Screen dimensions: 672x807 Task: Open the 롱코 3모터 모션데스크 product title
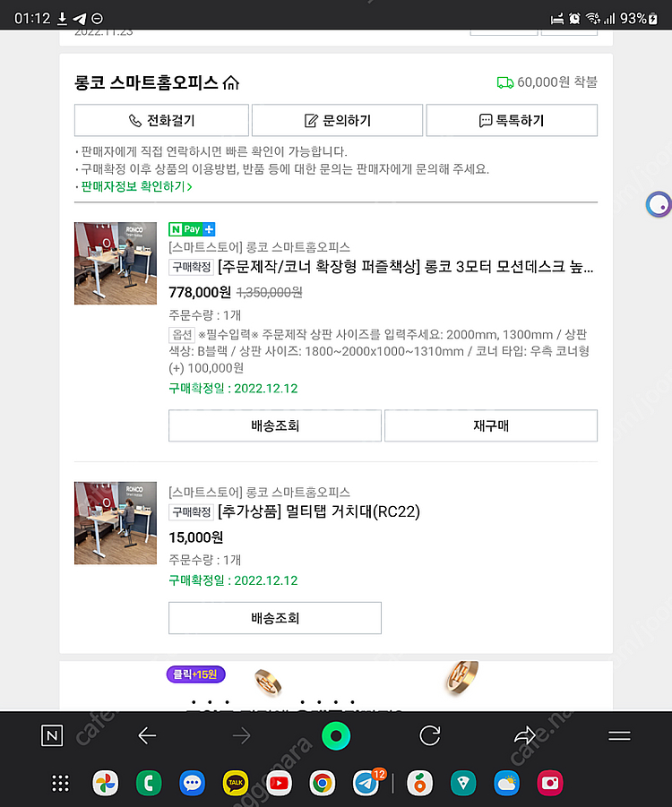406,267
